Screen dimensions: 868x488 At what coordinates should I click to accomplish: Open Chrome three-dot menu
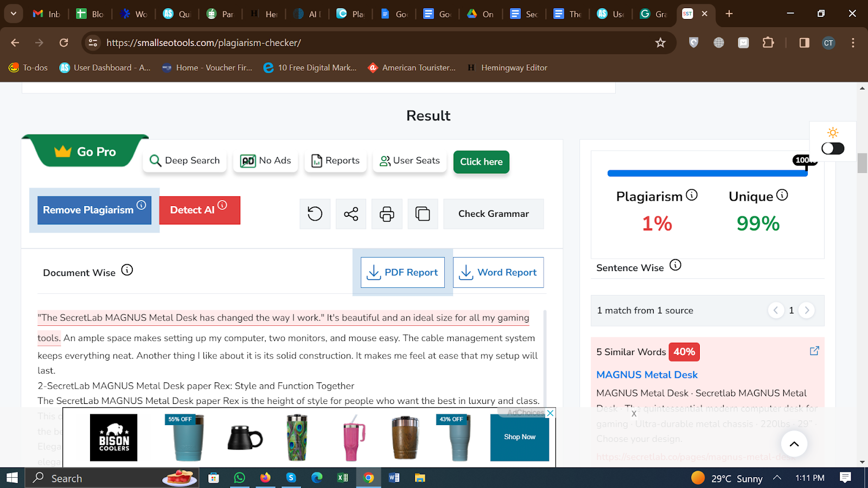pos(853,43)
